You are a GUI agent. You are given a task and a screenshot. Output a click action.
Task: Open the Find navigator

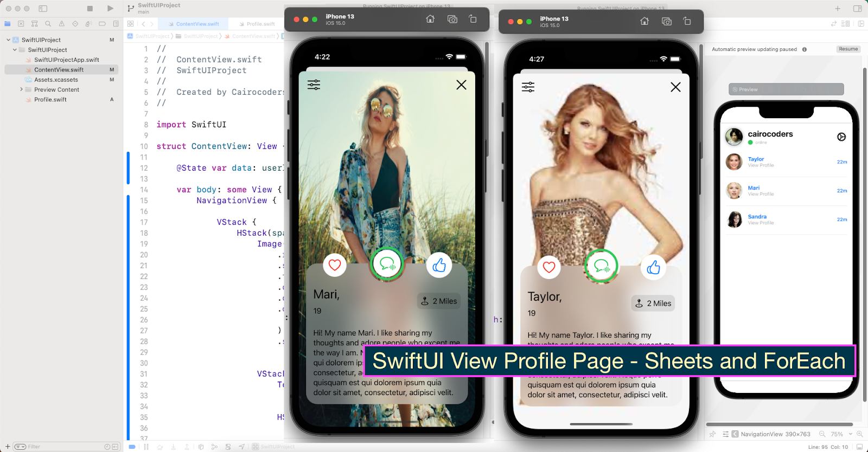pyautogui.click(x=48, y=24)
